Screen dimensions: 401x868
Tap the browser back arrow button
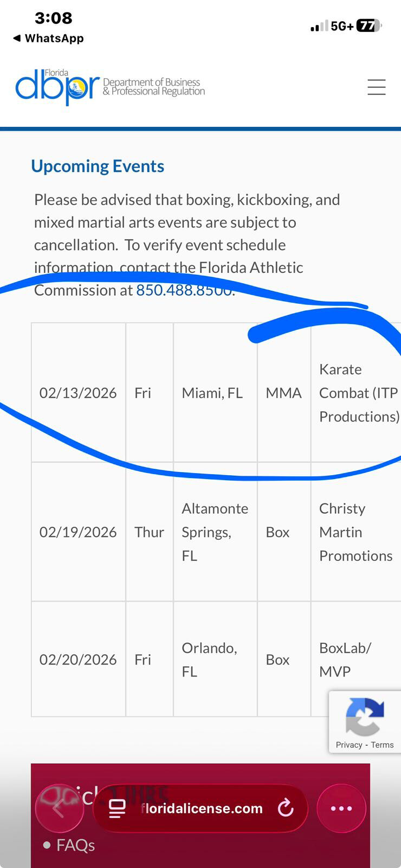[59, 808]
